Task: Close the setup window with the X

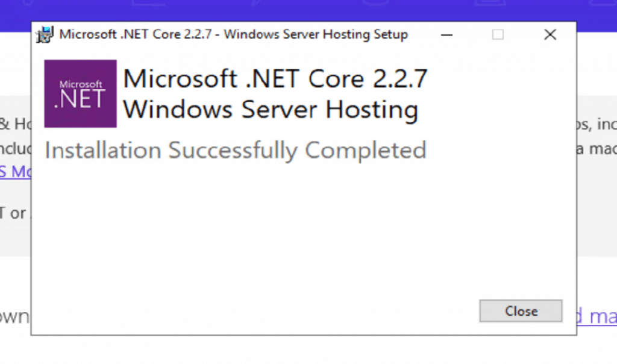Action: coord(550,34)
